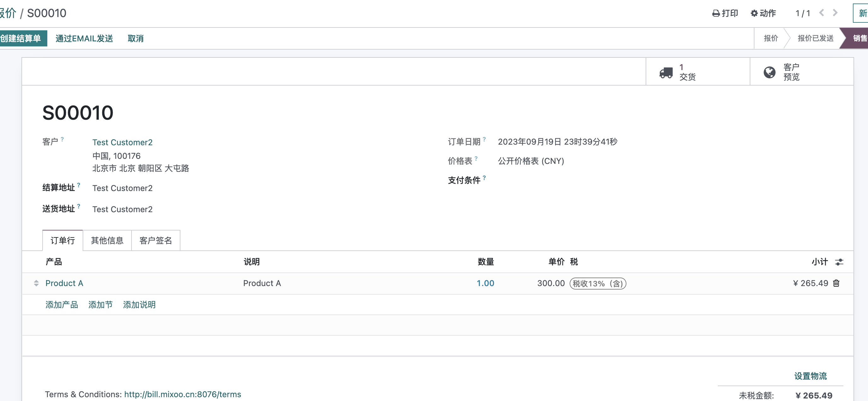Select the 税收13% (含) tax tag
Screen dimensions: 868x401
(x=598, y=284)
